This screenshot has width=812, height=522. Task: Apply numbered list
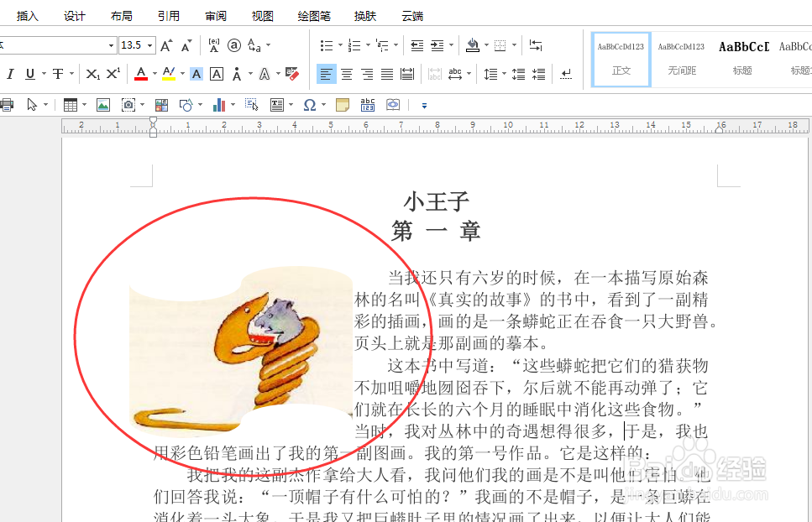(x=354, y=45)
